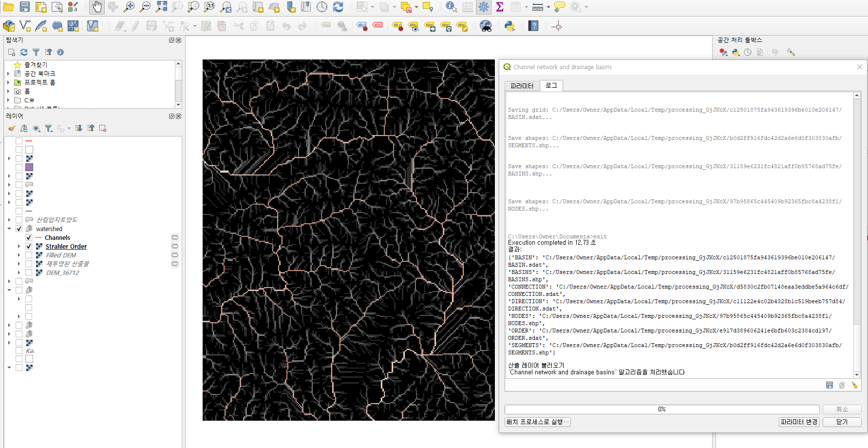This screenshot has width=868, height=448.
Task: Enable Filled DEM layer checkbox
Action: [29, 255]
